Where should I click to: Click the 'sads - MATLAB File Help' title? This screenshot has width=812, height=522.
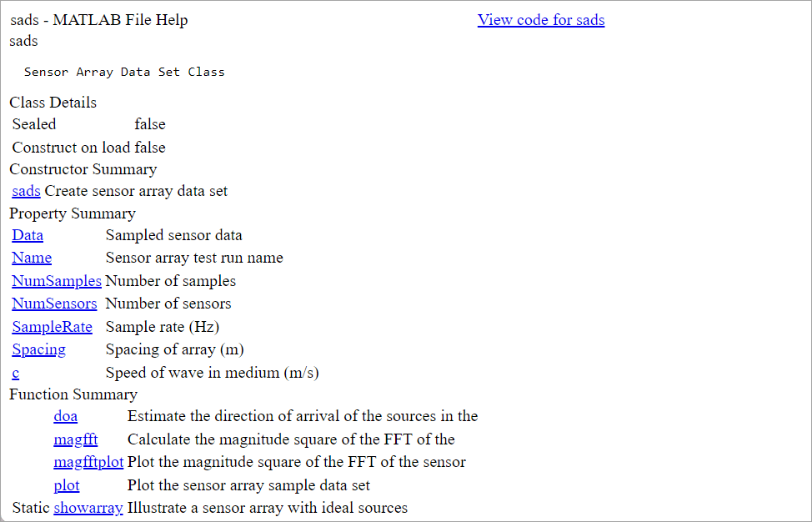(98, 20)
